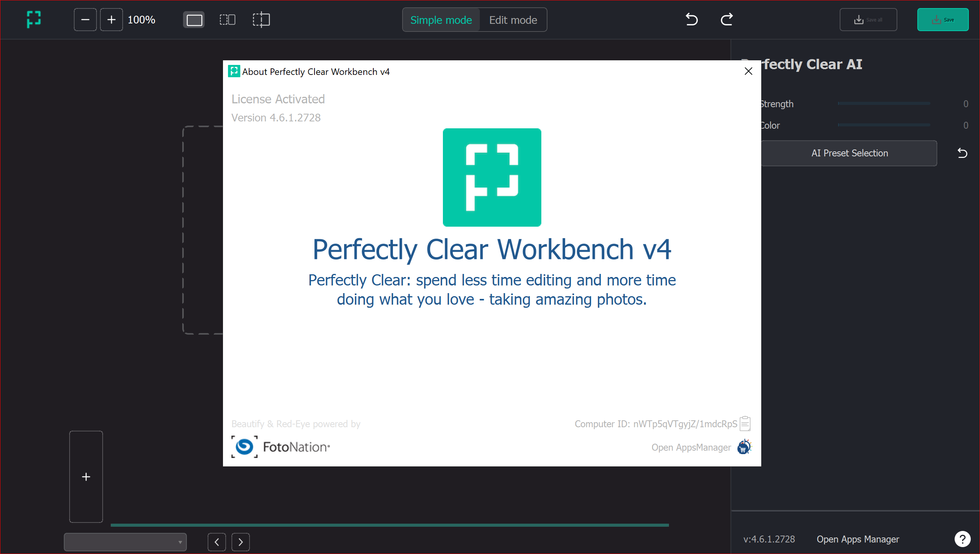Click the Save all button
The width and height of the screenshot is (980, 554).
pos(868,20)
